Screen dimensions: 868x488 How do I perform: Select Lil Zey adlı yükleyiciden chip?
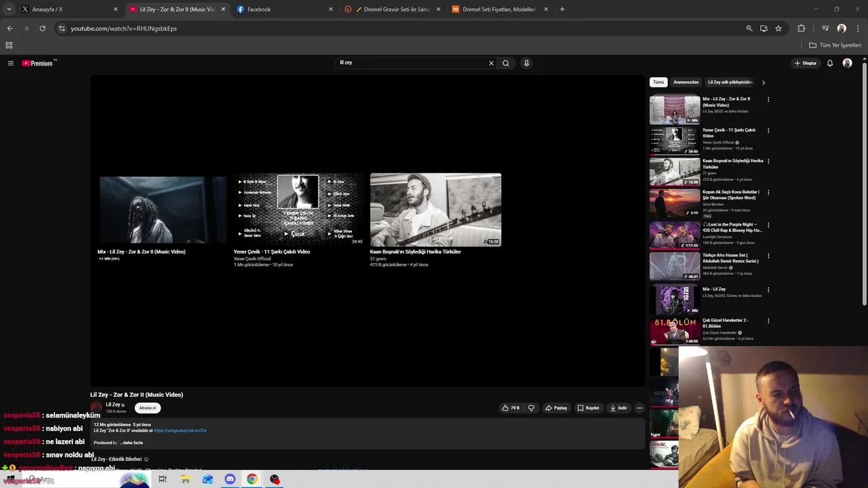pyautogui.click(x=730, y=82)
